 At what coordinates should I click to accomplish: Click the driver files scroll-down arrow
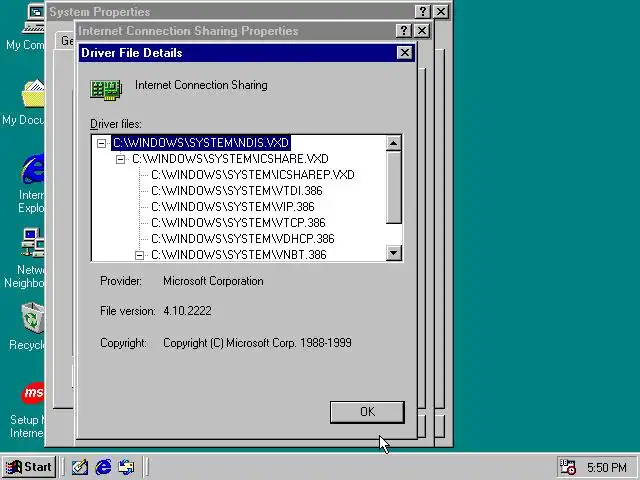click(393, 253)
